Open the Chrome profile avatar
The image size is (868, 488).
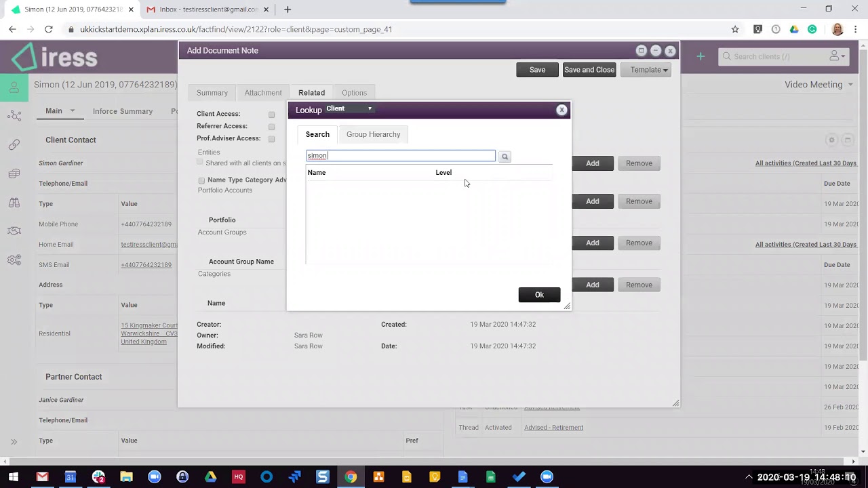point(837,29)
